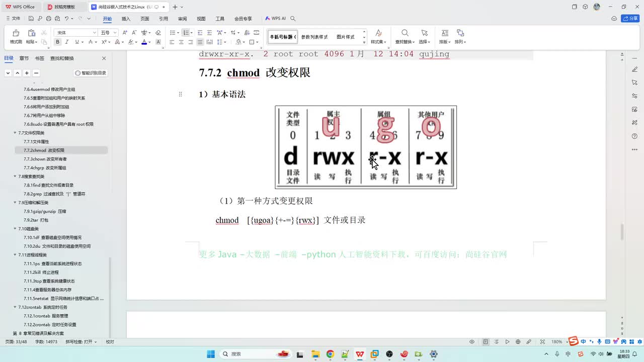This screenshot has width=644, height=362.
Task: Set Align Left
Action: [172, 42]
